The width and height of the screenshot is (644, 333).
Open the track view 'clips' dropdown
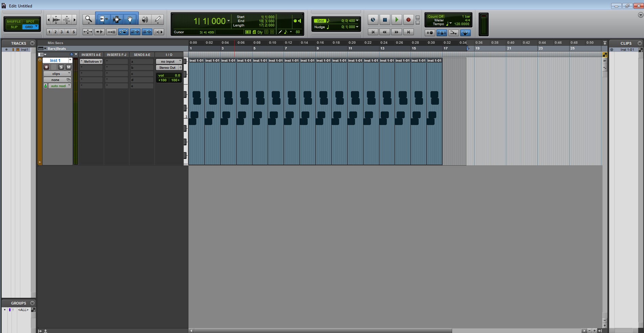(x=57, y=74)
